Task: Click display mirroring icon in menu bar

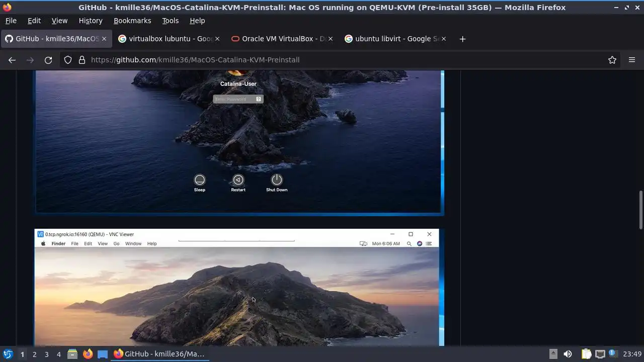Action: (x=363, y=244)
